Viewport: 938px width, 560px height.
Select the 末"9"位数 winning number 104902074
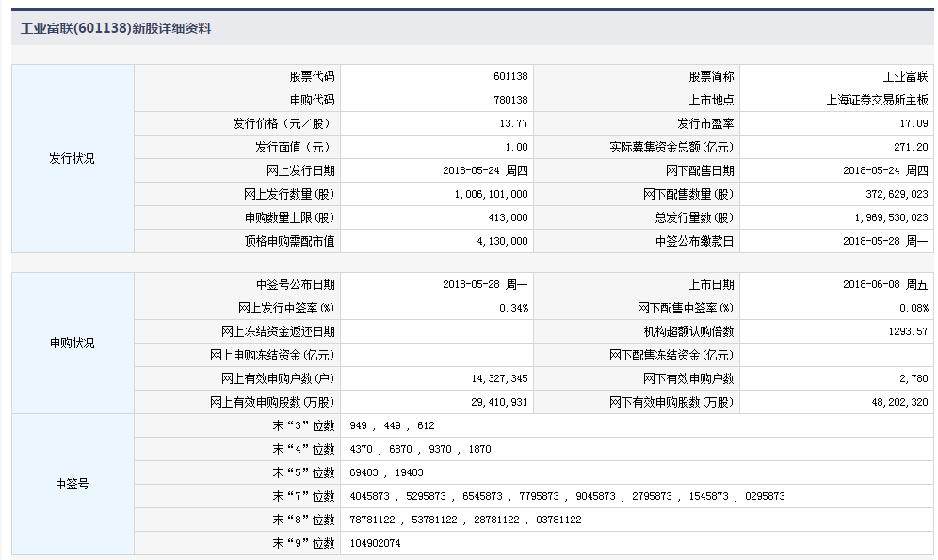tap(375, 543)
